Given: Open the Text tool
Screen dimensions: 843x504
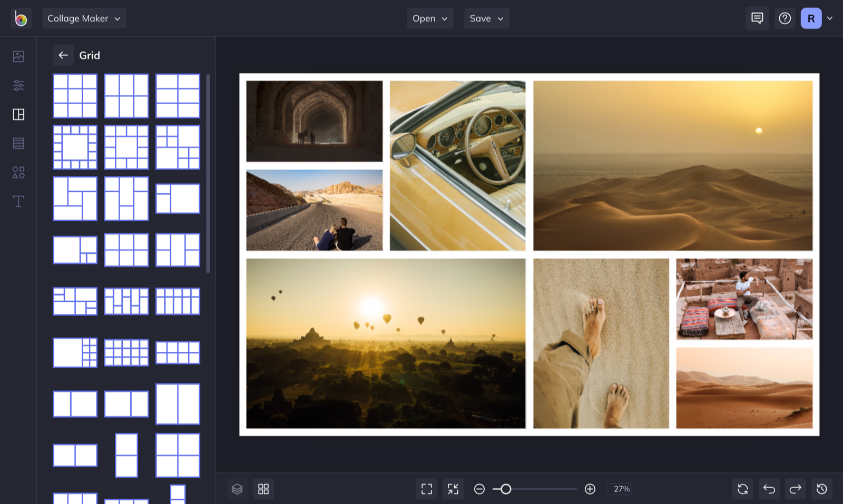Looking at the screenshot, I should pyautogui.click(x=18, y=201).
